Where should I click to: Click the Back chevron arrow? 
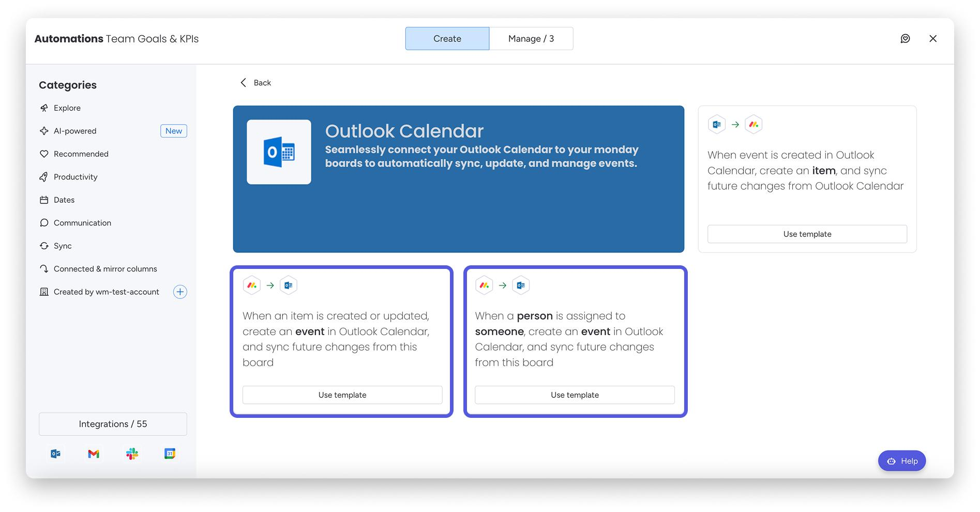244,83
